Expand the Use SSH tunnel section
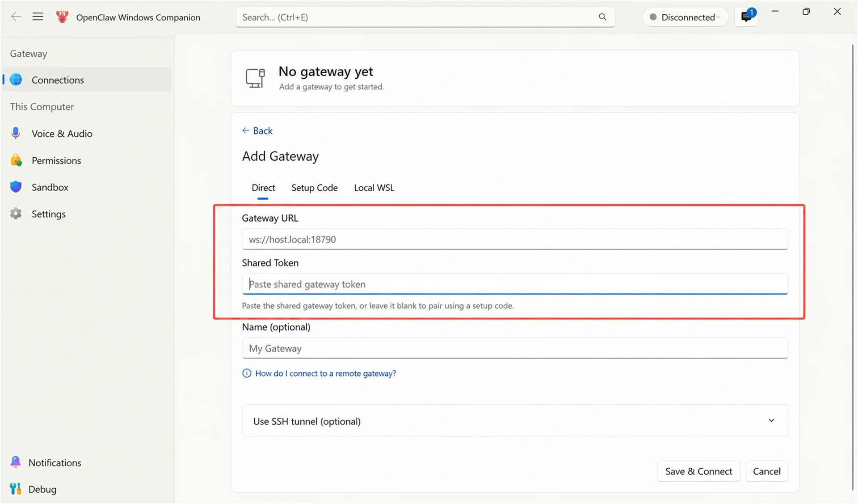The width and height of the screenshot is (858, 504). click(x=515, y=420)
